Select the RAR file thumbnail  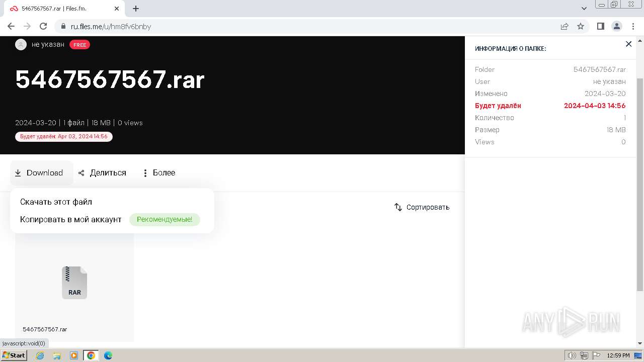(74, 283)
